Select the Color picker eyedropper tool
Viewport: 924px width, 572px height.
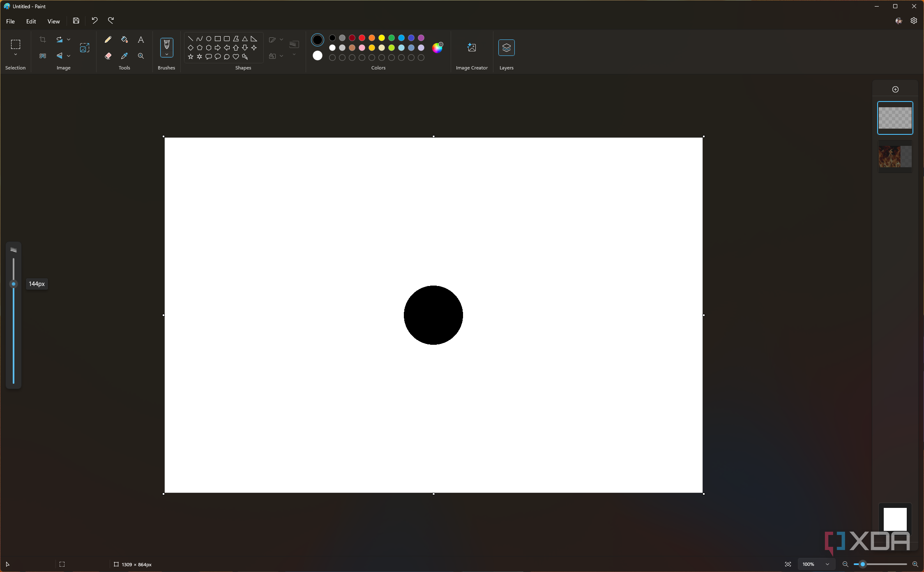tap(124, 56)
